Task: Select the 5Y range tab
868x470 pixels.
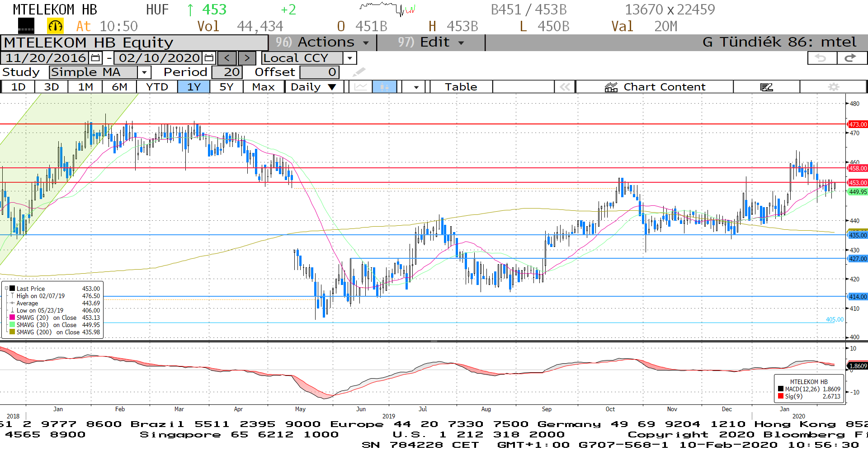Action: coord(226,87)
